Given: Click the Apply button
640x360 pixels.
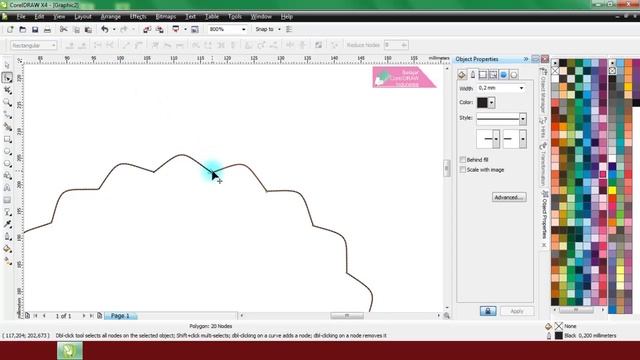Looking at the screenshot, I should click(x=517, y=311).
